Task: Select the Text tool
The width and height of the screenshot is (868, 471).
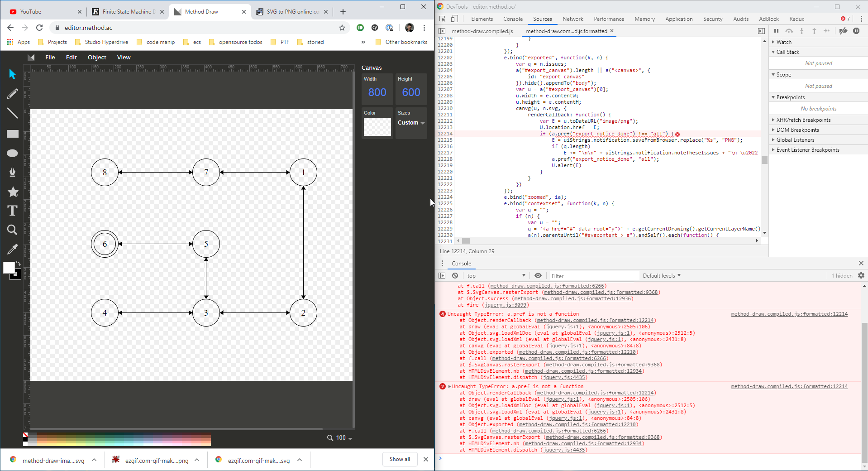Action: click(12, 211)
